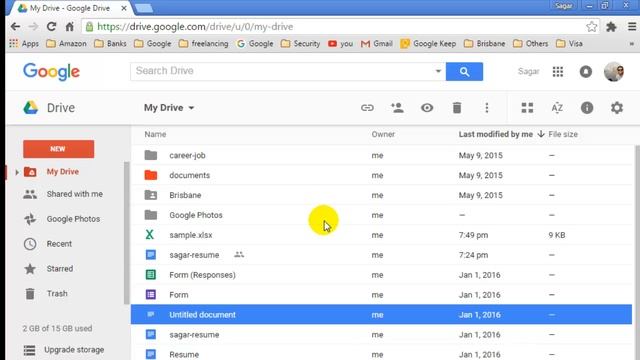
Task: Expand the My Drive tree arrow in sidebar
Action: click(17, 172)
